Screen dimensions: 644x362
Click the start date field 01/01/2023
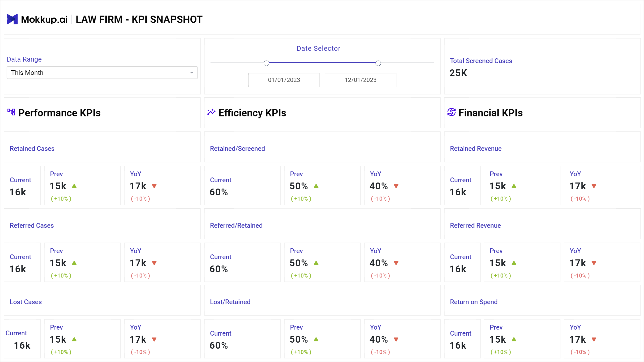coord(284,80)
